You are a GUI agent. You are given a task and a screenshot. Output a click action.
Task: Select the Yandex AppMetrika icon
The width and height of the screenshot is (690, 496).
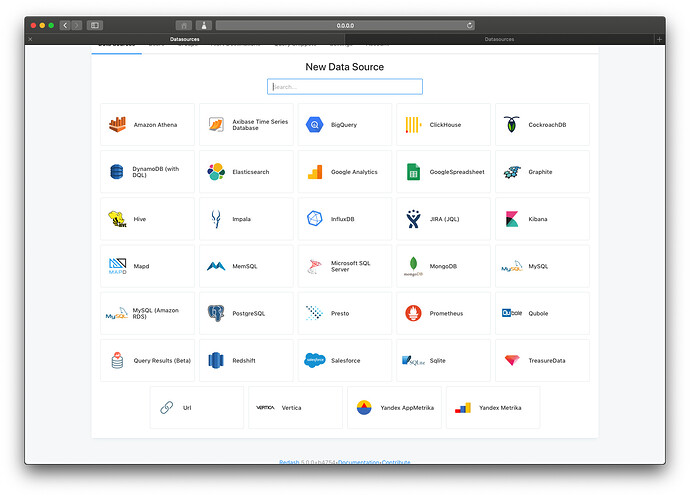tap(364, 407)
